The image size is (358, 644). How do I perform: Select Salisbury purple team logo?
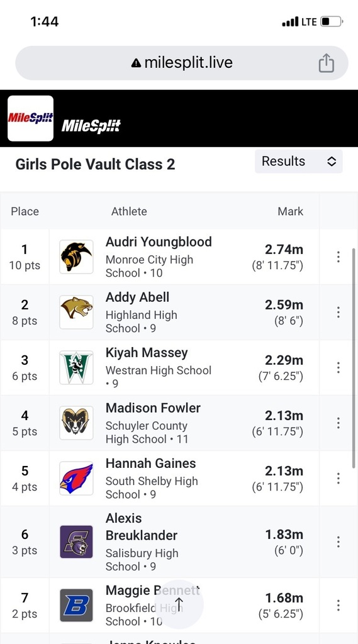coord(77,541)
